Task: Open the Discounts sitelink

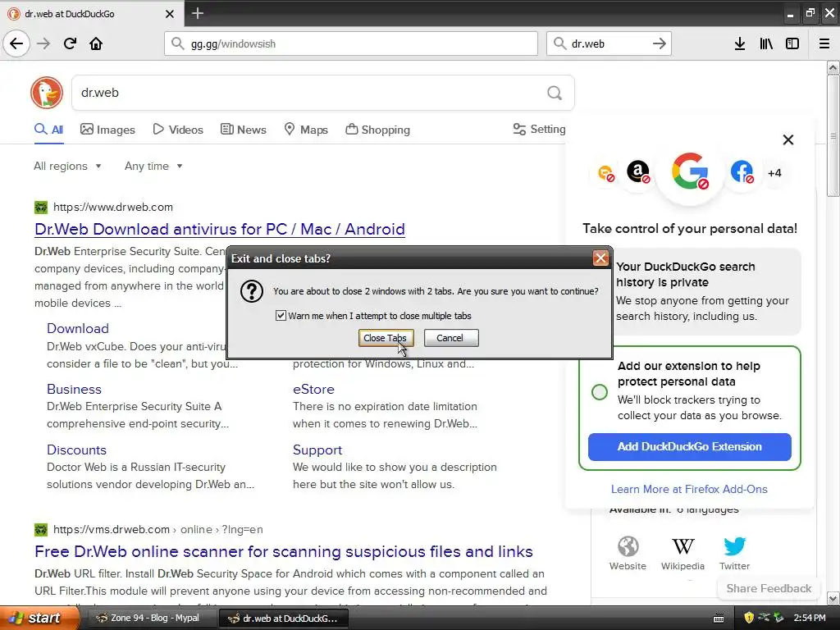Action: [76, 450]
